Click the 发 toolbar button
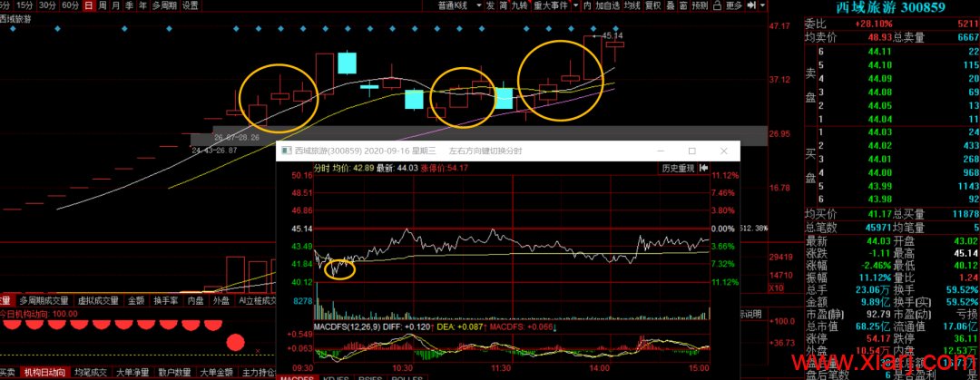This screenshot has height=380, width=980. pyautogui.click(x=490, y=5)
